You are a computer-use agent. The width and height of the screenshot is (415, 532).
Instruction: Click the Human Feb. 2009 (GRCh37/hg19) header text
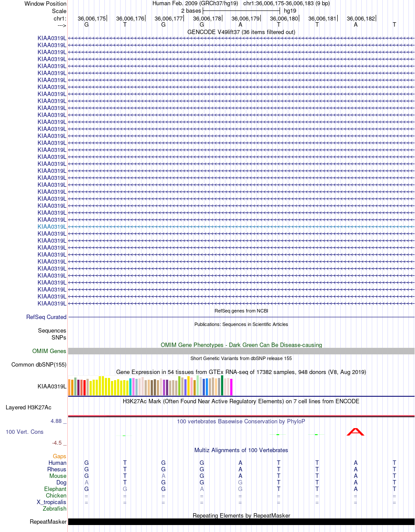click(x=195, y=3)
